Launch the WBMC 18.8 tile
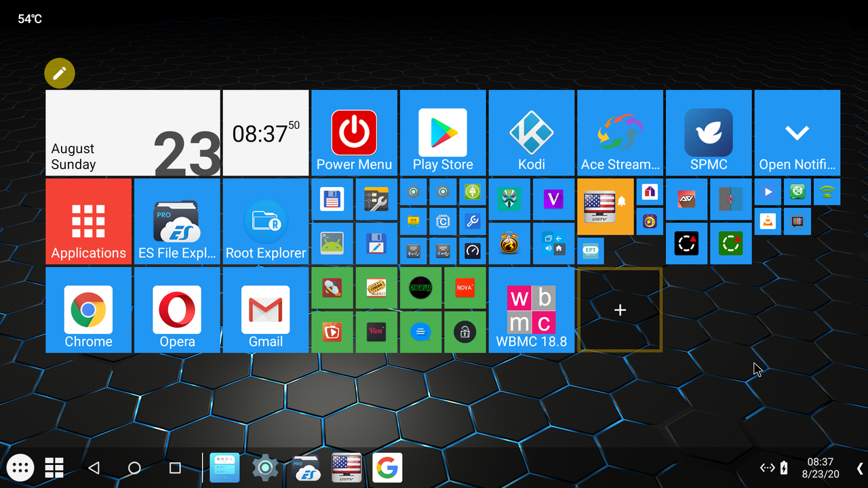This screenshot has height=488, width=868. click(532, 310)
